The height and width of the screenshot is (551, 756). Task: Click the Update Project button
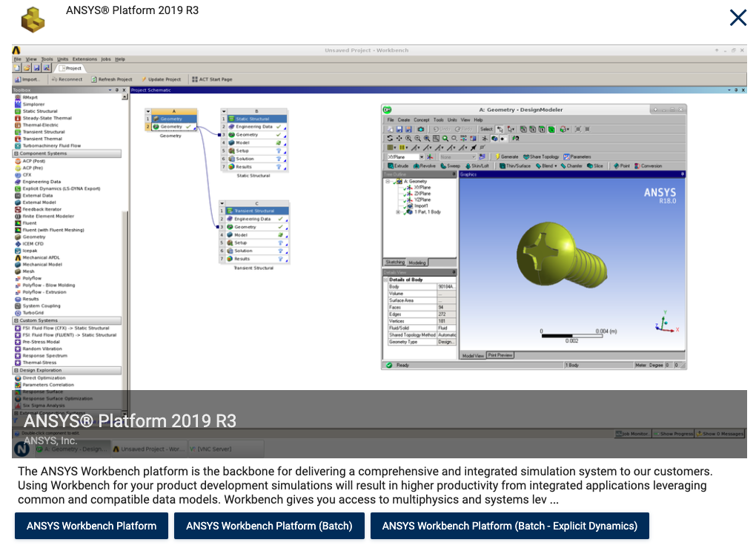click(x=161, y=79)
